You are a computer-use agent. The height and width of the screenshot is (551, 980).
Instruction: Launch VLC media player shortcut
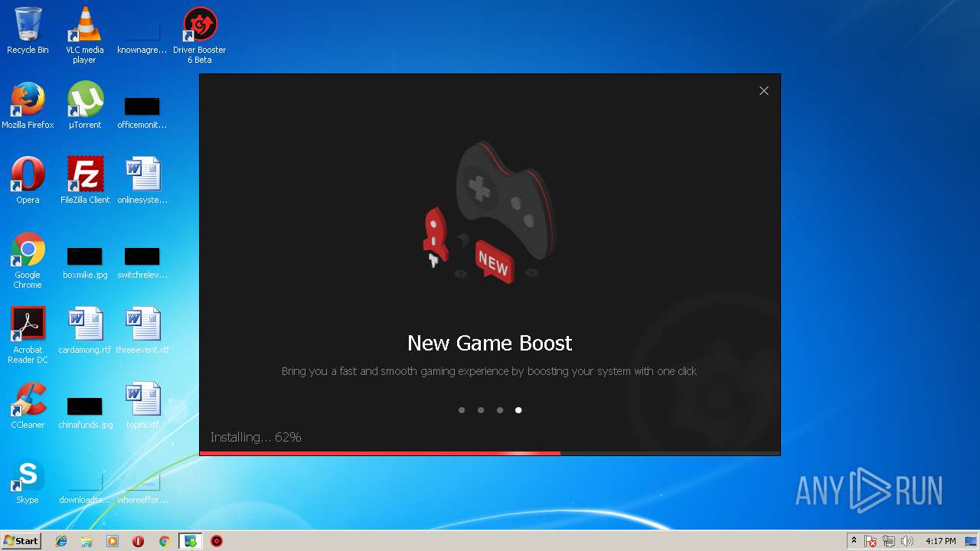pos(84,35)
